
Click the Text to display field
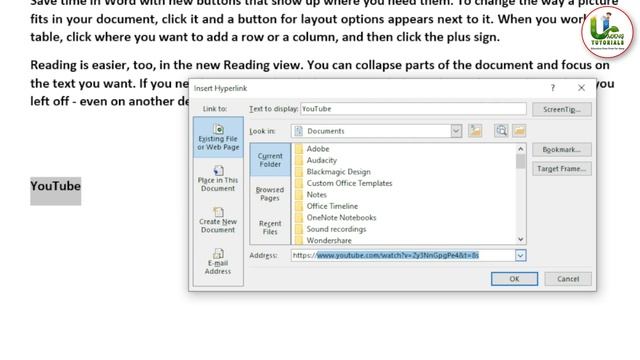click(x=413, y=109)
